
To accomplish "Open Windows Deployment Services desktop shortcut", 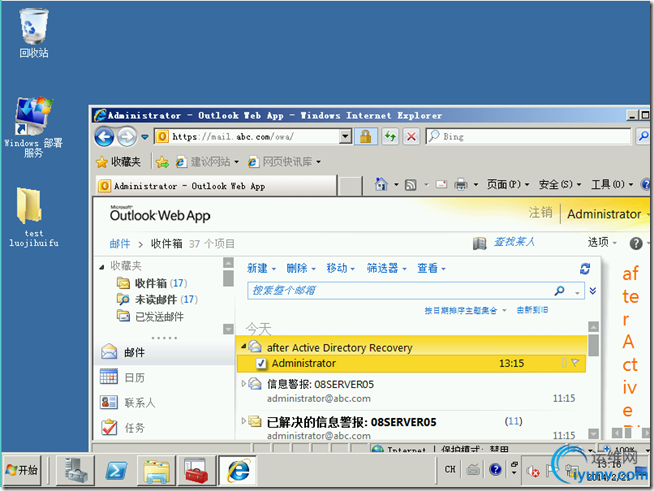I will pyautogui.click(x=33, y=127).
